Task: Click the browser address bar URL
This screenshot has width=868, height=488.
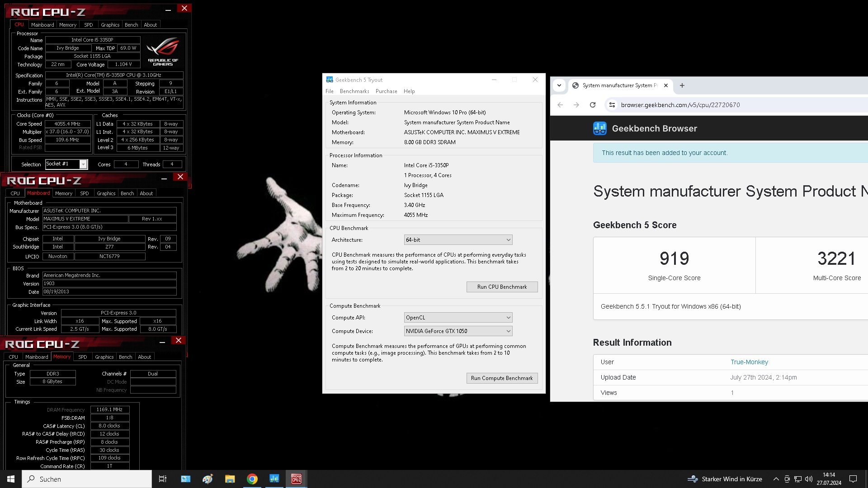Action: click(680, 105)
